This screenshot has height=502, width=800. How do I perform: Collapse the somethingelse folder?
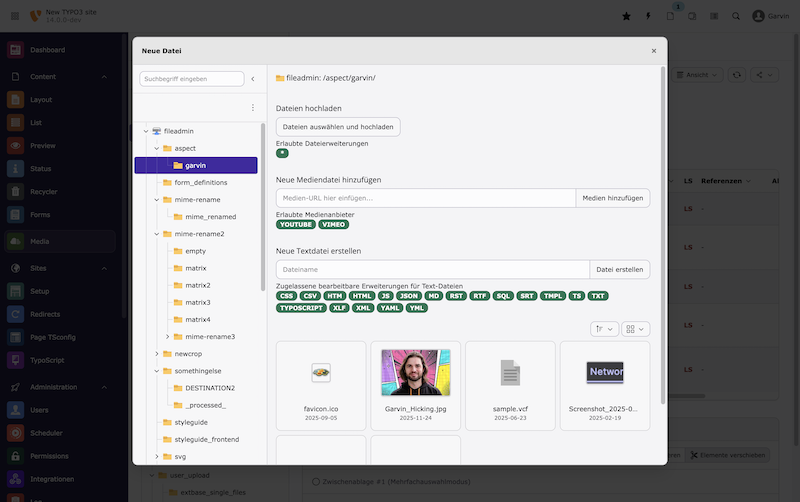(x=156, y=371)
